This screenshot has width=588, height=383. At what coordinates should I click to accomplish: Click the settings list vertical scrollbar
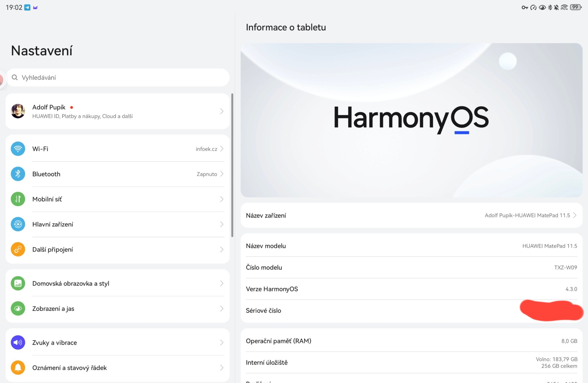click(232, 165)
